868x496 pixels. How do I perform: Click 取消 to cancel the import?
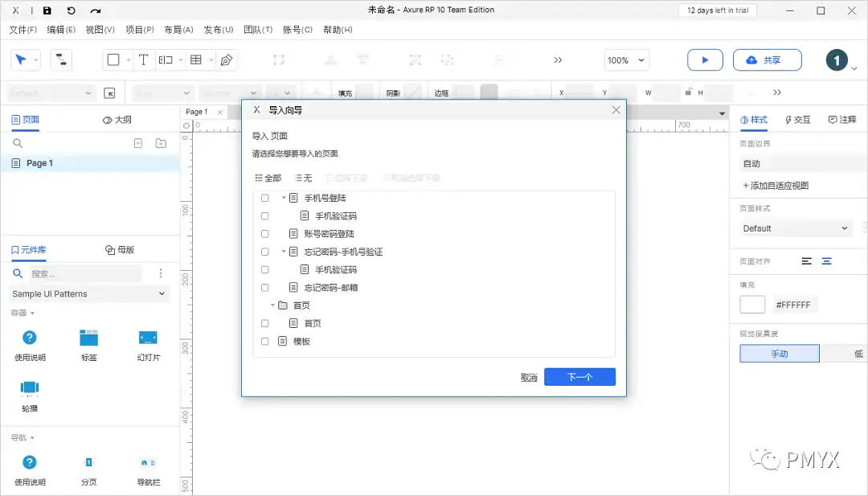pos(528,376)
